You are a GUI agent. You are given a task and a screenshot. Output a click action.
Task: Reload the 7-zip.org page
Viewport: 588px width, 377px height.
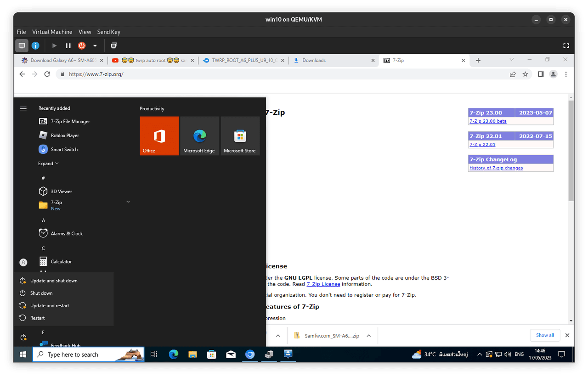(47, 74)
